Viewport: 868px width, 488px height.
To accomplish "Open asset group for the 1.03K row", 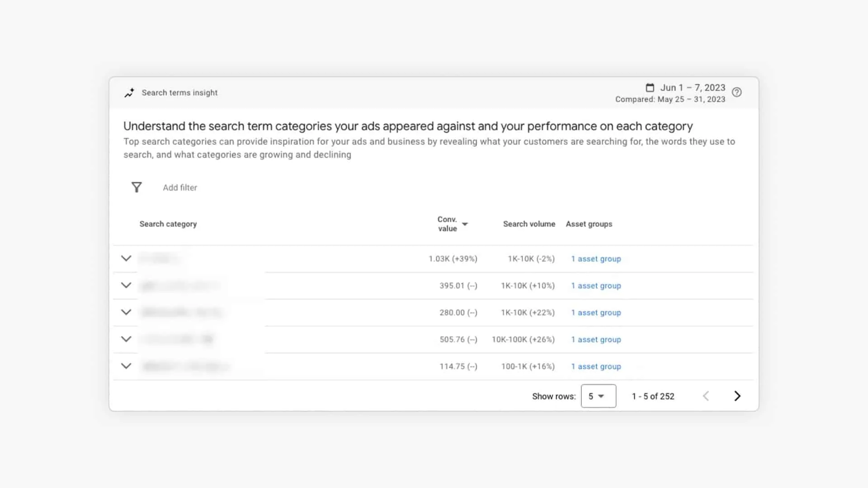I will click(596, 258).
